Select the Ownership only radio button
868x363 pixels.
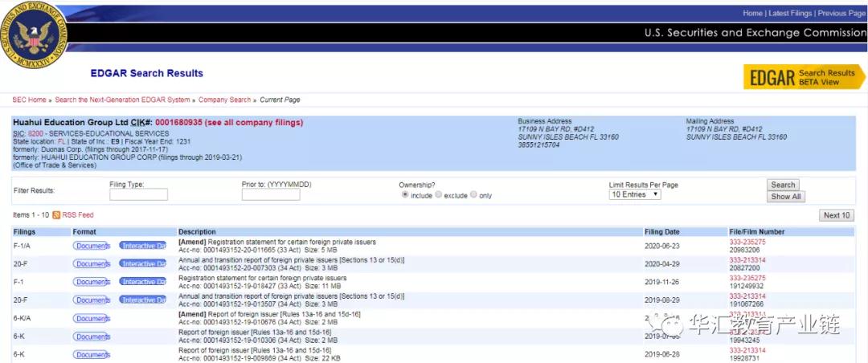click(x=473, y=195)
